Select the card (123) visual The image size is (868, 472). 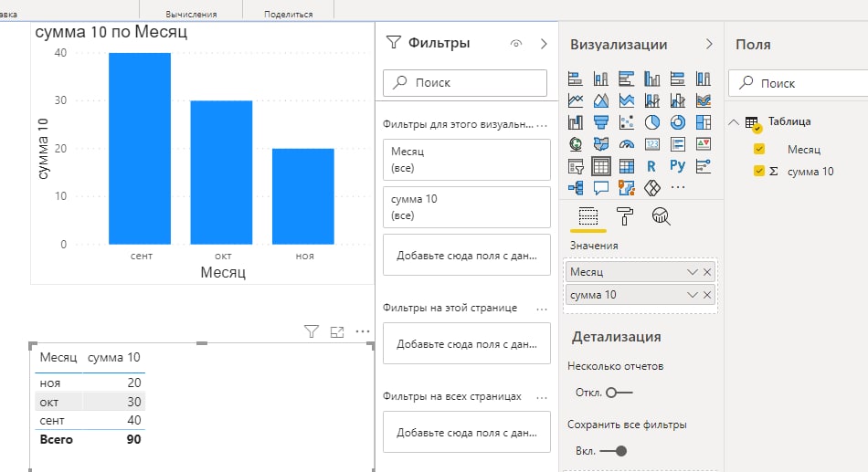coord(652,144)
